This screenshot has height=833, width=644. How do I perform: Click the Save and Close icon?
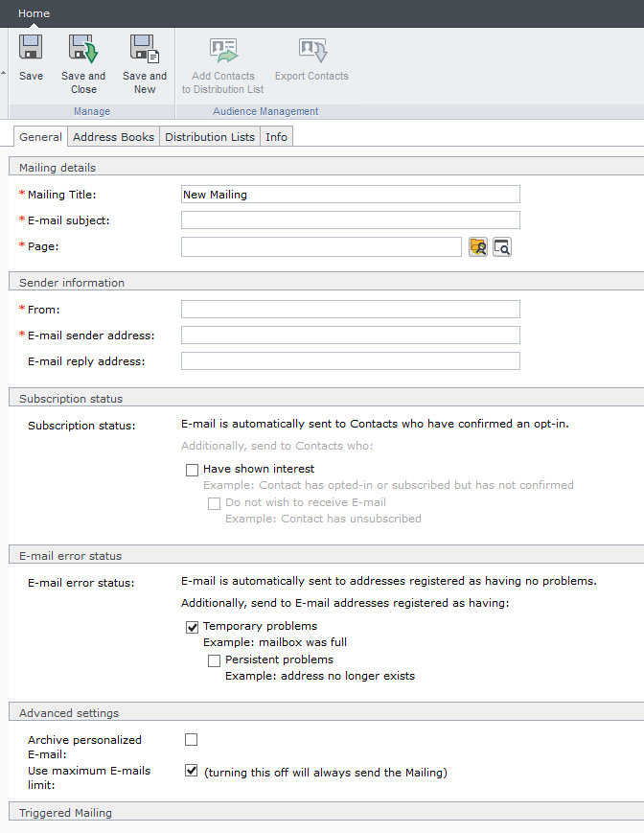point(83,48)
